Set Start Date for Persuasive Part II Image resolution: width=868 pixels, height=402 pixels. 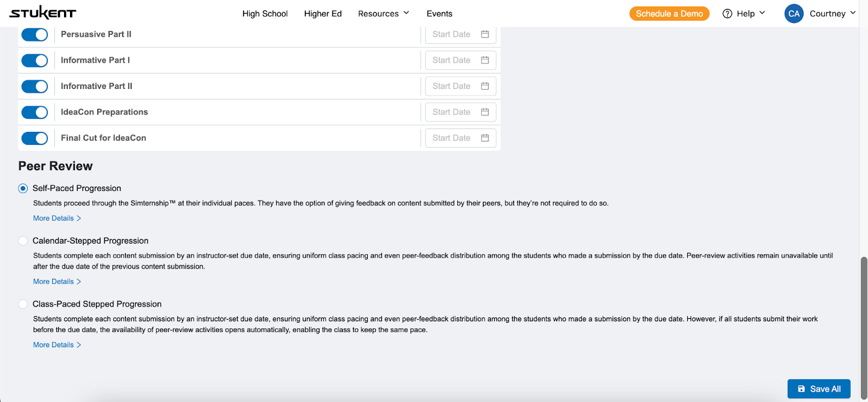point(461,34)
